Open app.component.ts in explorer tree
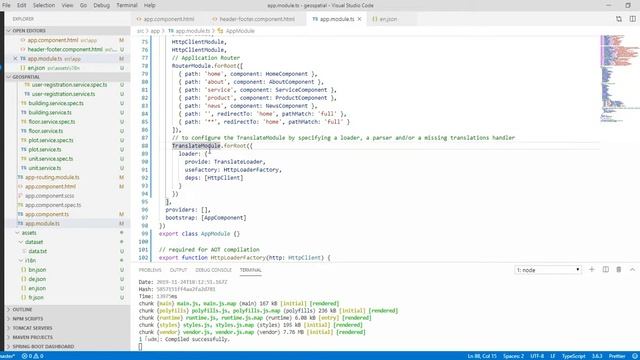This screenshot has width=640, height=360. (x=47, y=214)
